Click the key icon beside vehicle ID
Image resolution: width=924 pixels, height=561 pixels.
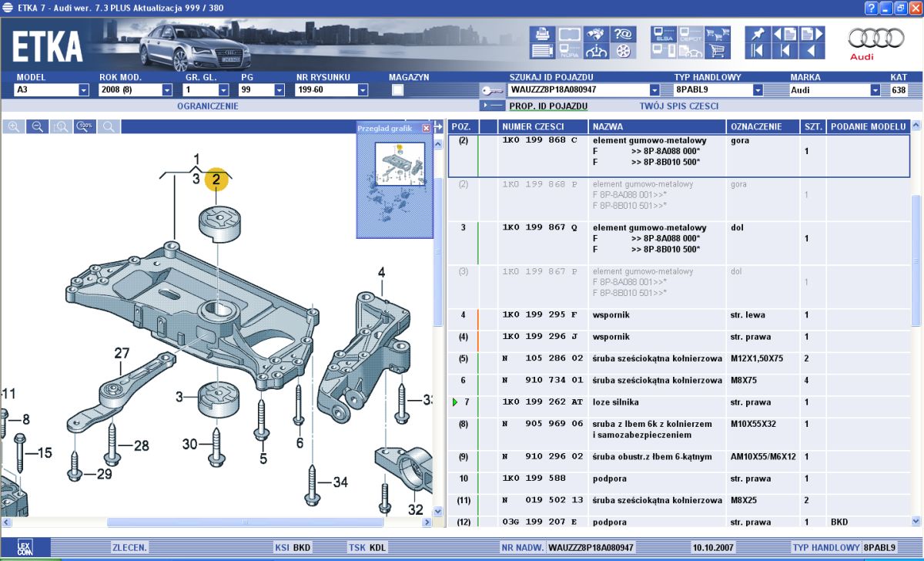491,90
